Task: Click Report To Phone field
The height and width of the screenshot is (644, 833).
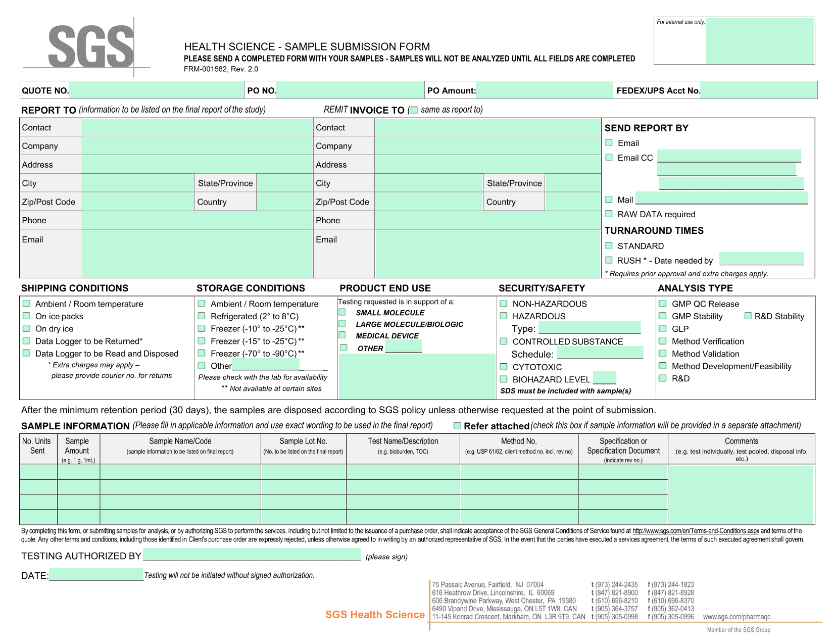Action: 197,220
